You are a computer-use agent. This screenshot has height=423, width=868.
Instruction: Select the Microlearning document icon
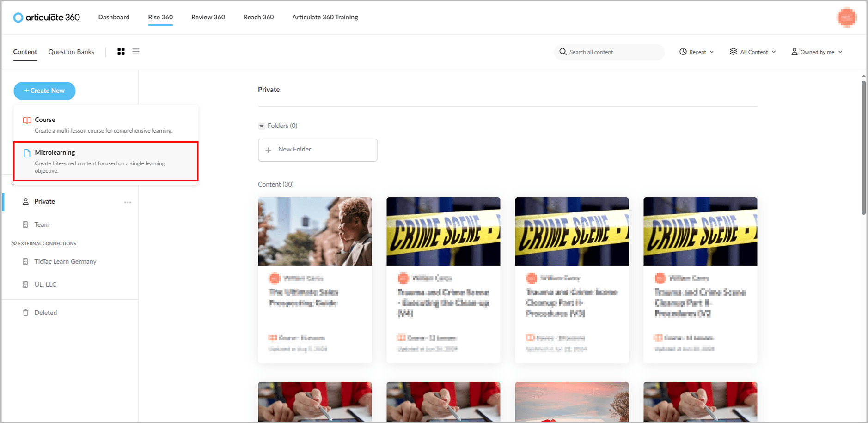tap(26, 152)
